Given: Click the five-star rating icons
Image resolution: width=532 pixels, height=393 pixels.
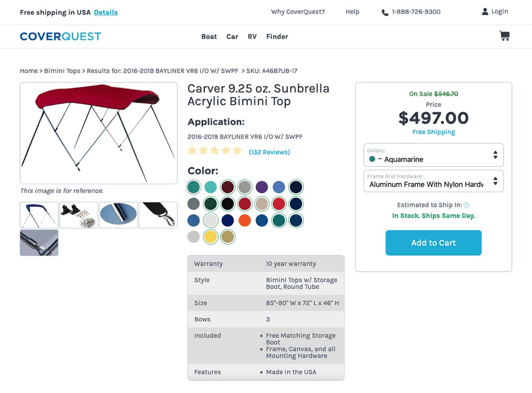Looking at the screenshot, I should (214, 151).
